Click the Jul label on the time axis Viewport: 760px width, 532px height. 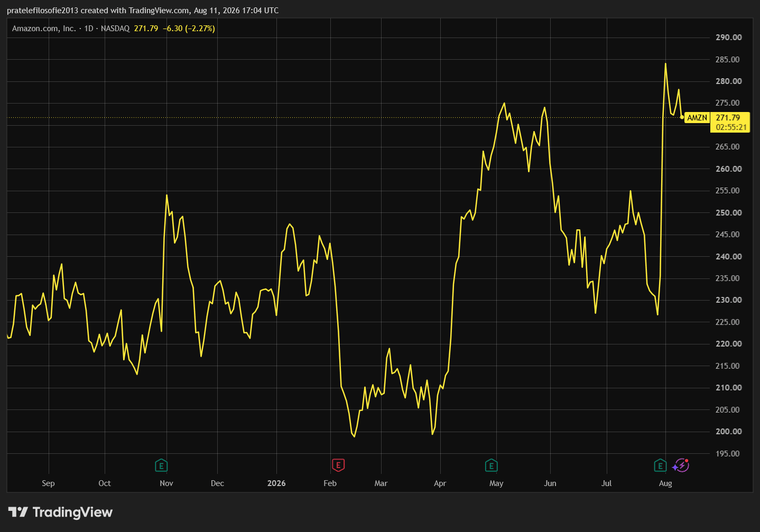(606, 483)
